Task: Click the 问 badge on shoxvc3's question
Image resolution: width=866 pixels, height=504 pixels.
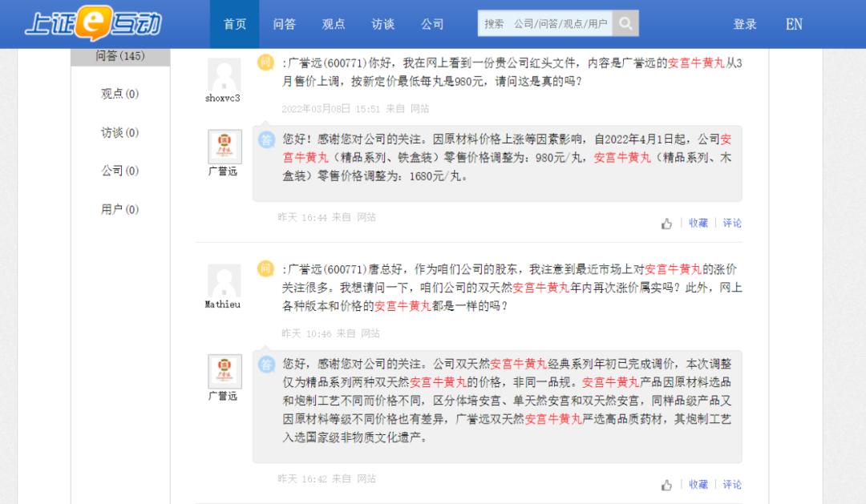Action: (x=265, y=62)
